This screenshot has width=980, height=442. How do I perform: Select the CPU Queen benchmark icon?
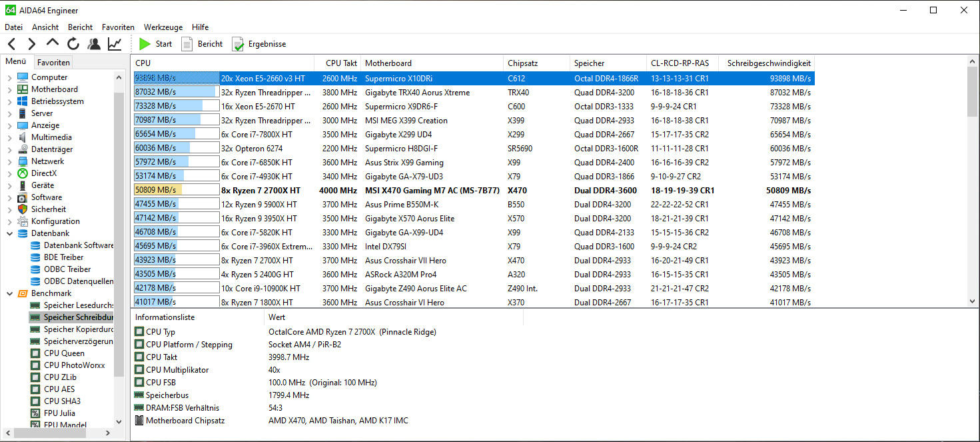click(x=35, y=353)
